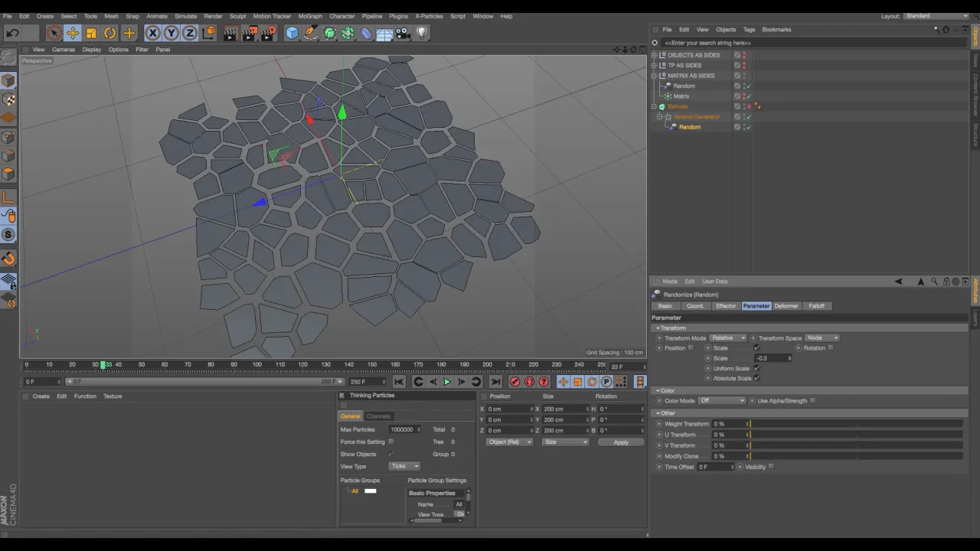
Task: Click the Apply button in coordinates panel
Action: pyautogui.click(x=620, y=442)
